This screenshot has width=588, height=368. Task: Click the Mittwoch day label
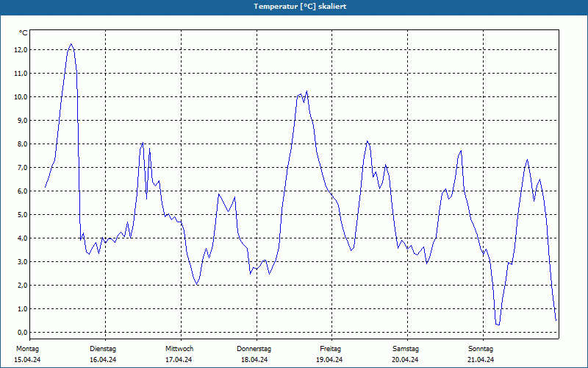(179, 349)
